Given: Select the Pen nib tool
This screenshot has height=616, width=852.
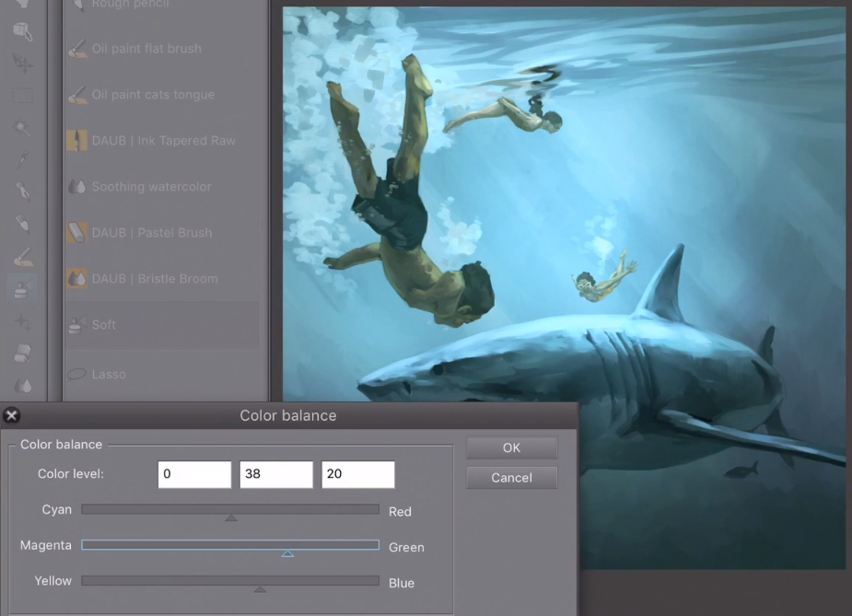Looking at the screenshot, I should pos(23,192).
